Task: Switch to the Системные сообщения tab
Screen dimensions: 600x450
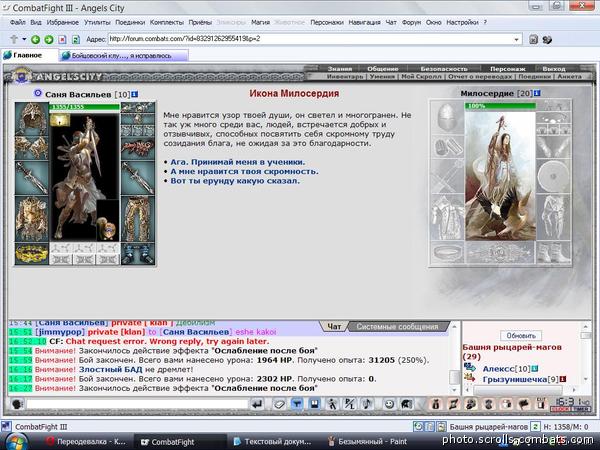Action: (397, 327)
